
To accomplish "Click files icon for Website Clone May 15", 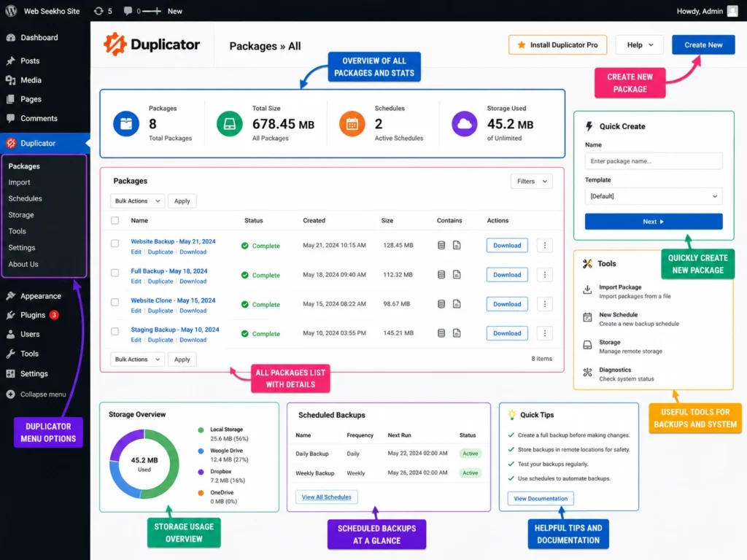I will click(457, 304).
